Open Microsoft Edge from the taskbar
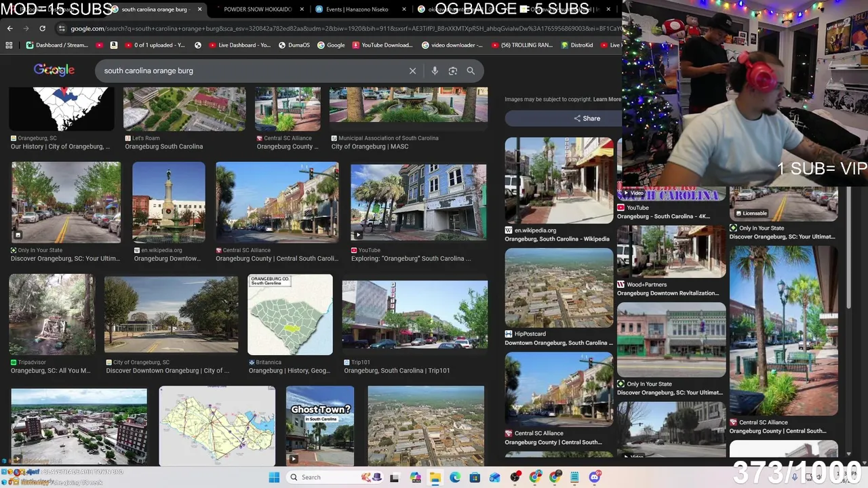 point(455,477)
